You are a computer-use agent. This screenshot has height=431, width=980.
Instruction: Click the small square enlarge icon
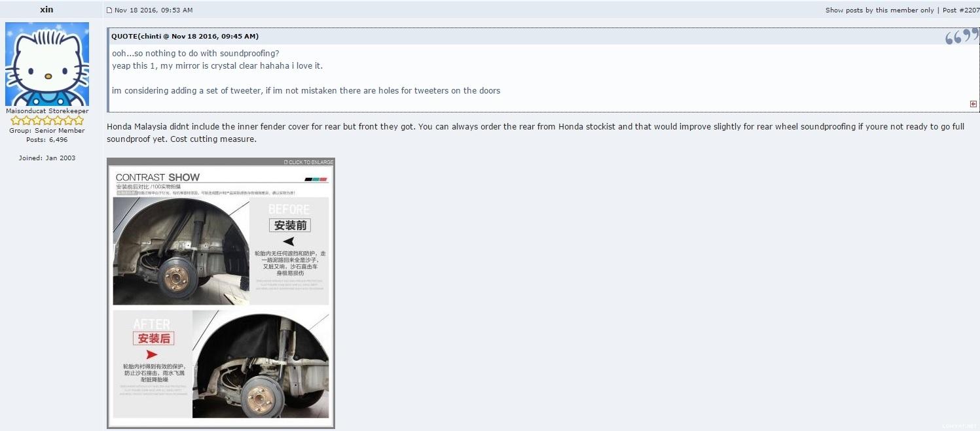pos(285,162)
